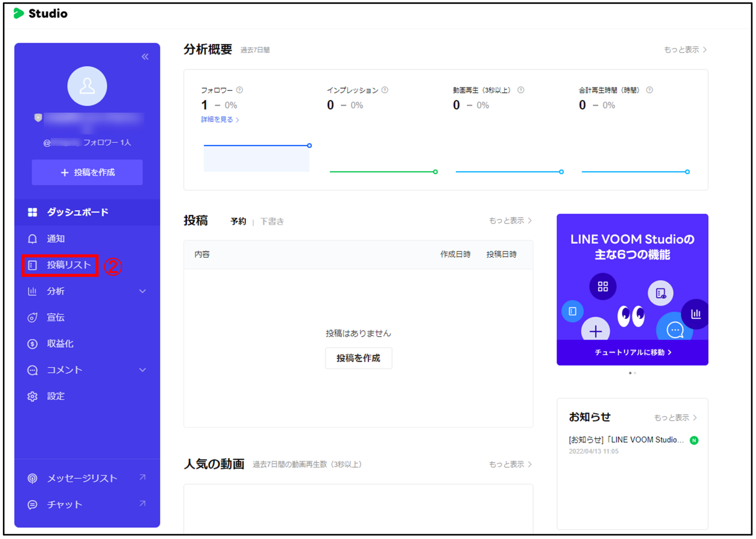
Task: Collapse the sidebar with the double-chevron icon
Action: point(145,56)
